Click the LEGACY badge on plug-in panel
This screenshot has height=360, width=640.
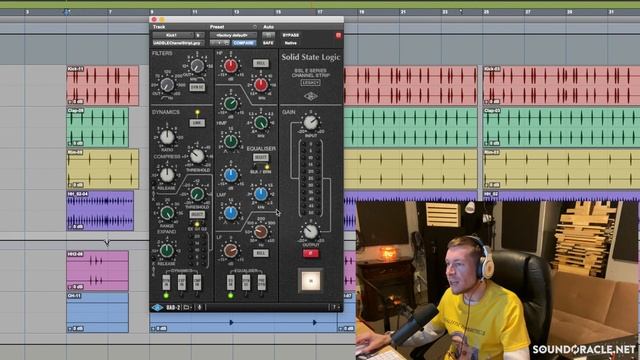pyautogui.click(x=311, y=83)
